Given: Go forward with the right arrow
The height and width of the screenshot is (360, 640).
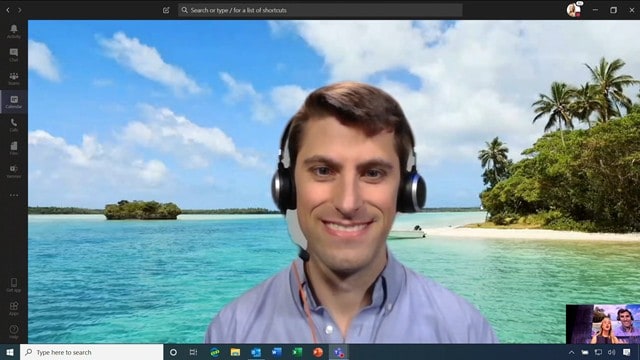Looking at the screenshot, I should 20,10.
